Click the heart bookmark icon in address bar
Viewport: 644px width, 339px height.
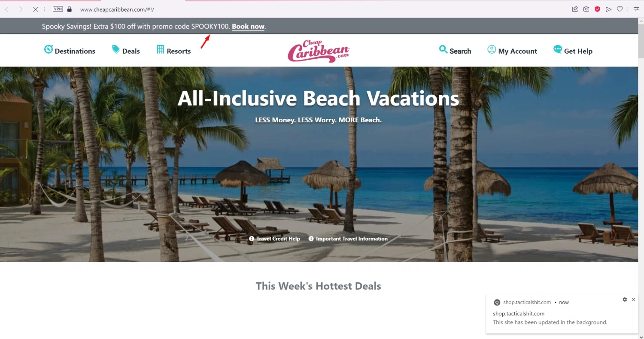click(x=620, y=9)
